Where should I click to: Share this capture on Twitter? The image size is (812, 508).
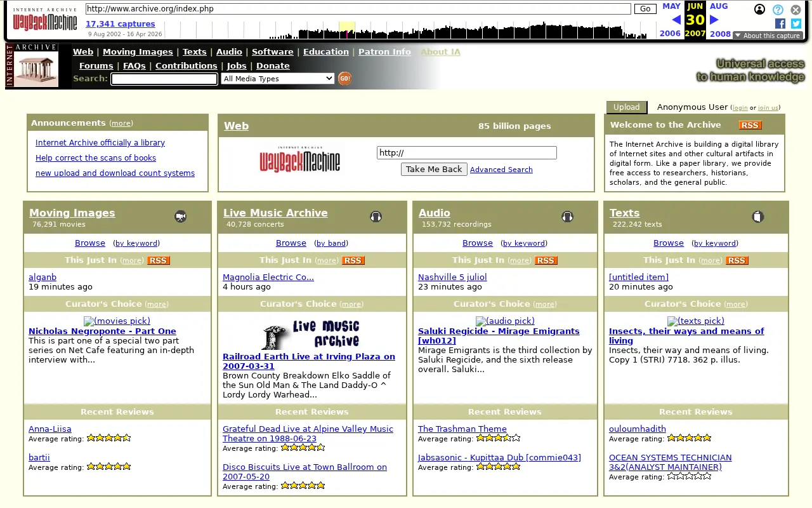point(796,23)
